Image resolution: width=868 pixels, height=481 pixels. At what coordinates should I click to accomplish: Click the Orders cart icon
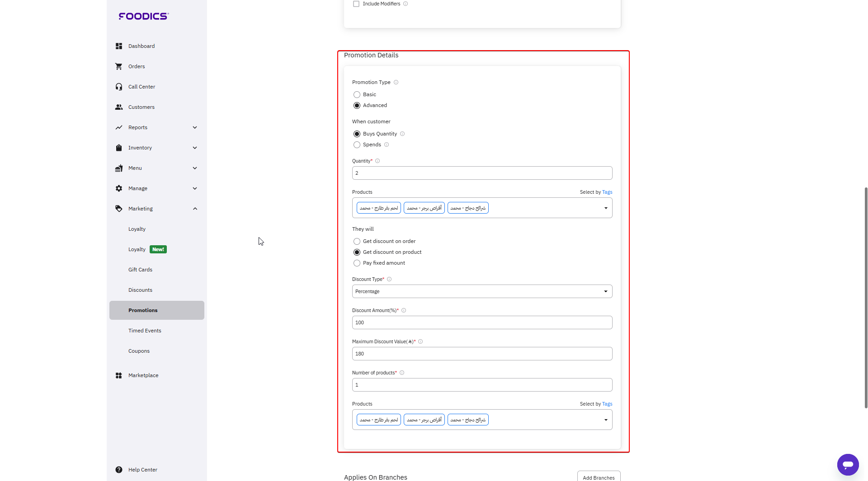pyautogui.click(x=119, y=66)
